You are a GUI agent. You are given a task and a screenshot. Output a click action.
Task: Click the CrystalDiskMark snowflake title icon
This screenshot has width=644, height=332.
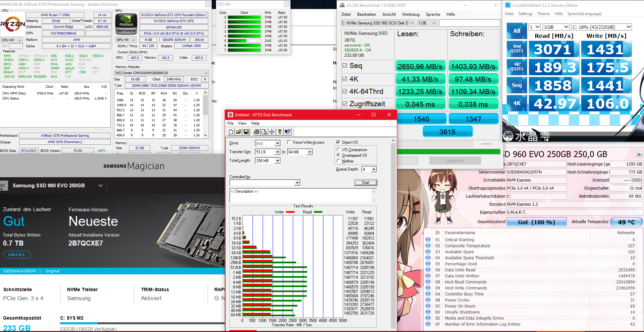(508, 5)
